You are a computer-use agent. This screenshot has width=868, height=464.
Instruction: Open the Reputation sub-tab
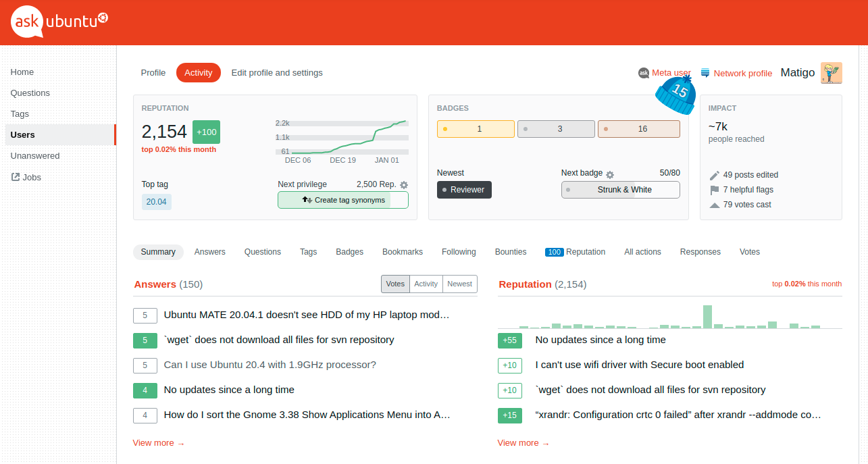coord(576,252)
